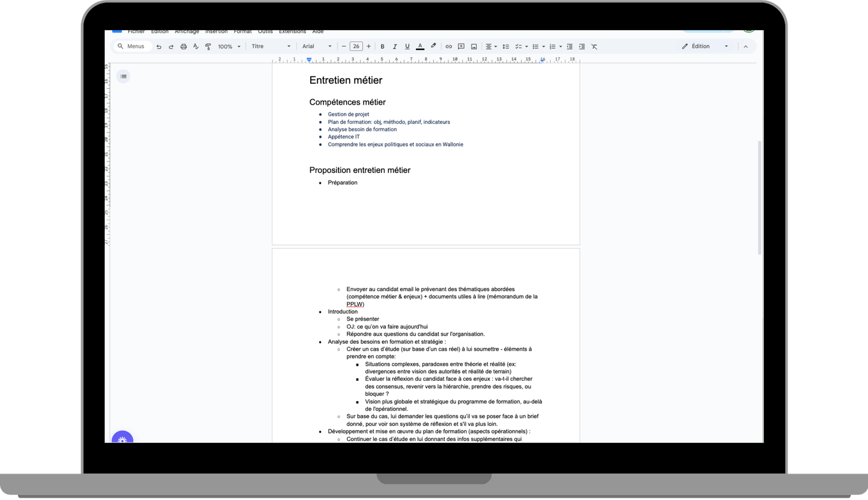Undo the last action
The image size is (868, 500).
pos(159,47)
